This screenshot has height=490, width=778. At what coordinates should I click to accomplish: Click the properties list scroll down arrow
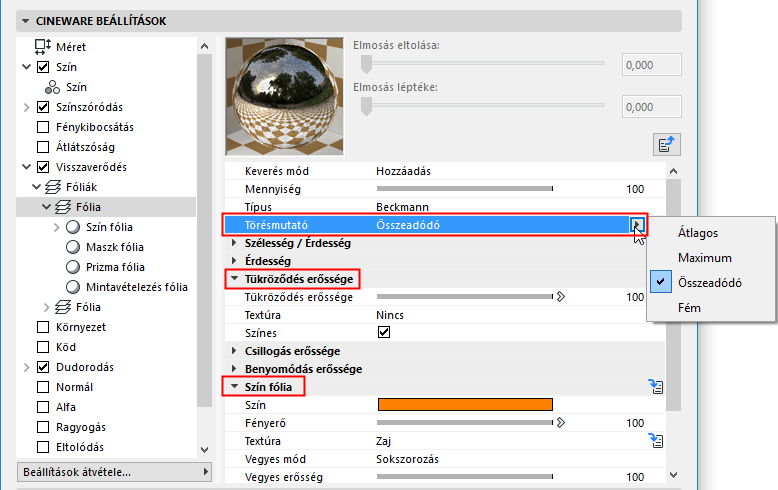(673, 475)
